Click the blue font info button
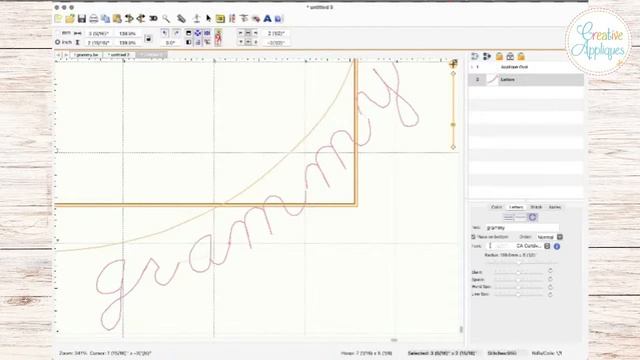The image size is (640, 360). (x=557, y=246)
